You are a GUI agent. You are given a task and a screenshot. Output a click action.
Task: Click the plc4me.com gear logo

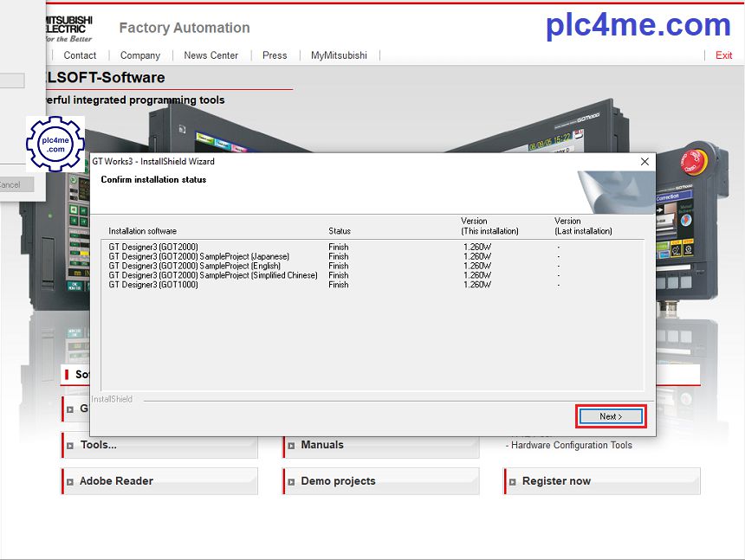click(55, 144)
